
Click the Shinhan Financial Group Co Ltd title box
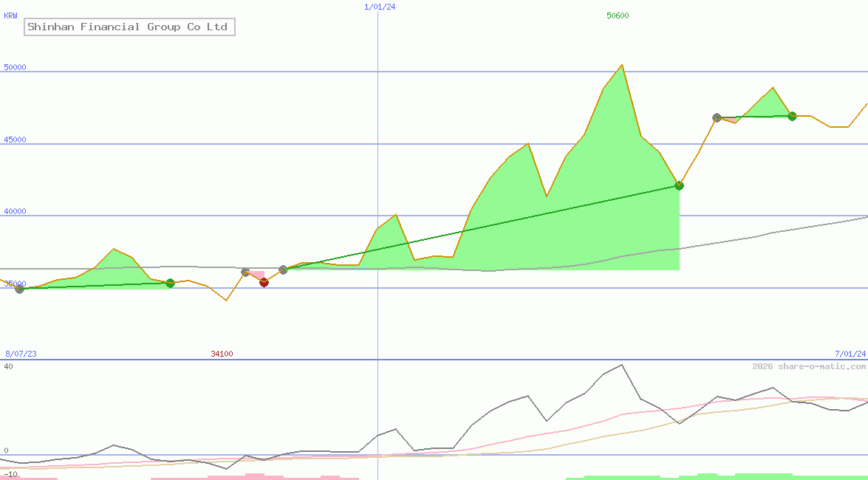point(129,27)
